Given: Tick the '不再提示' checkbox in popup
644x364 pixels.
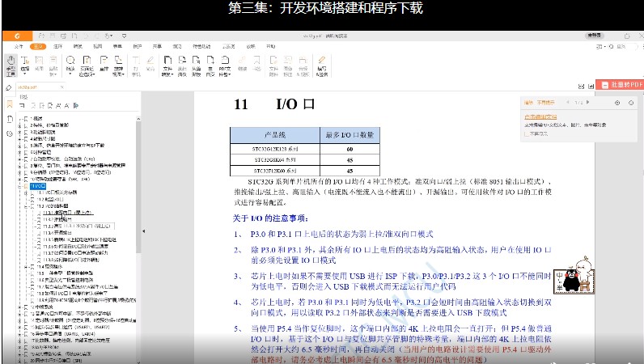Looking at the screenshot, I should 527,134.
